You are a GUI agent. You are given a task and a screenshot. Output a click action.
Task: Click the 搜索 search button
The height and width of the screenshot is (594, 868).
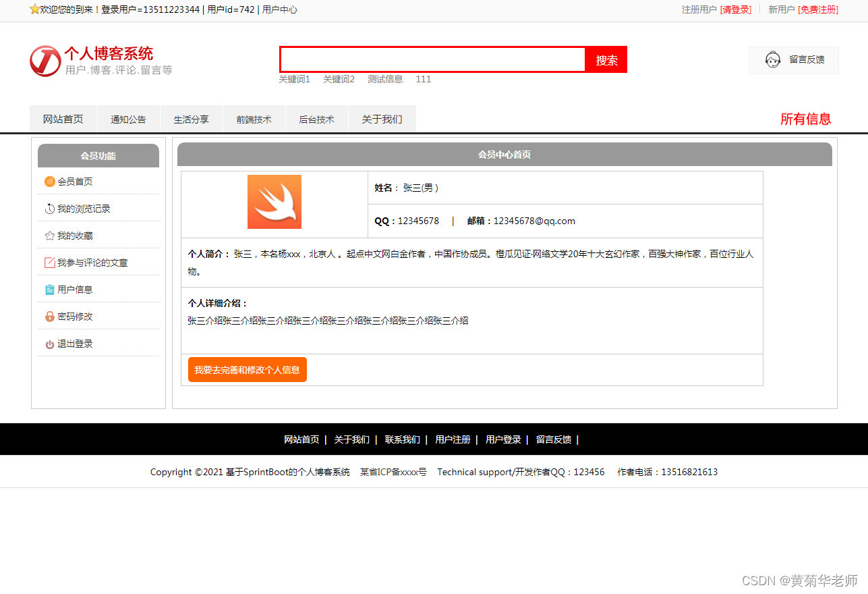pyautogui.click(x=605, y=59)
